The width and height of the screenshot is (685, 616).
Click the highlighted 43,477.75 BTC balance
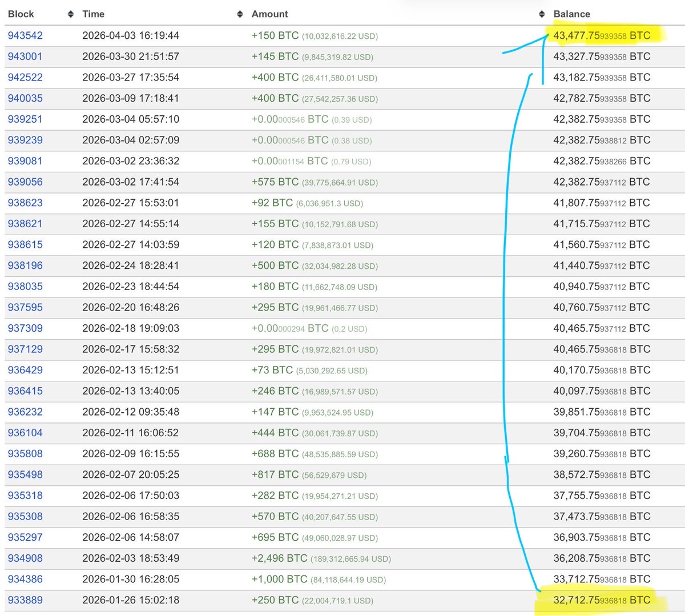point(602,35)
